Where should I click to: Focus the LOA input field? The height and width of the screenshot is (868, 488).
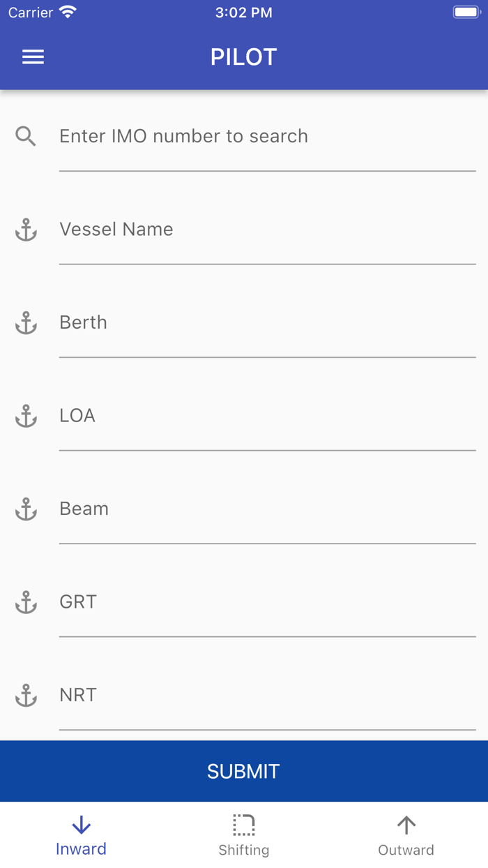point(267,417)
